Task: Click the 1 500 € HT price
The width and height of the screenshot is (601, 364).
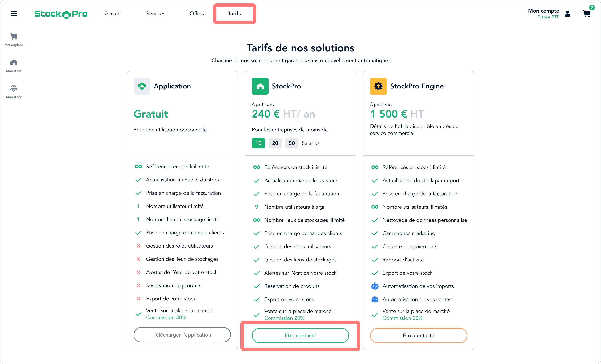Action: tap(397, 114)
